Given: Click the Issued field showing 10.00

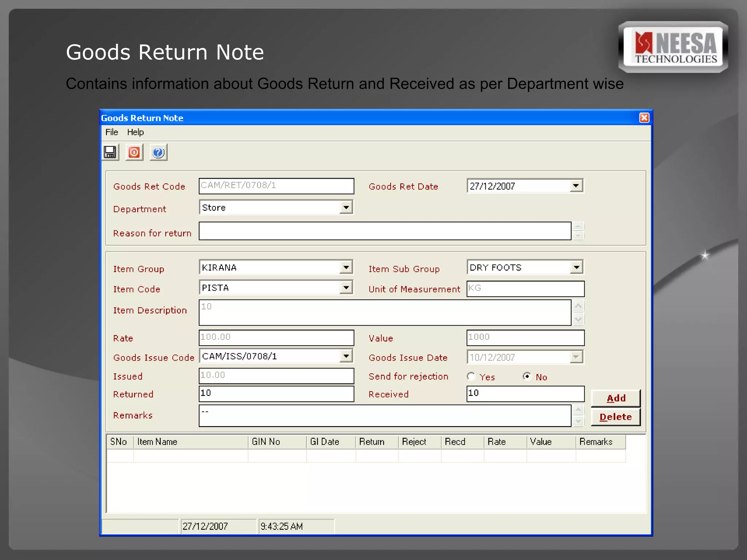Looking at the screenshot, I should [276, 376].
